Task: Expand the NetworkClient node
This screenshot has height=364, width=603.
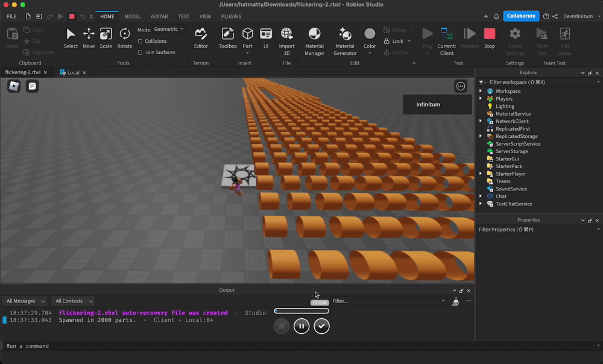Action: point(481,121)
